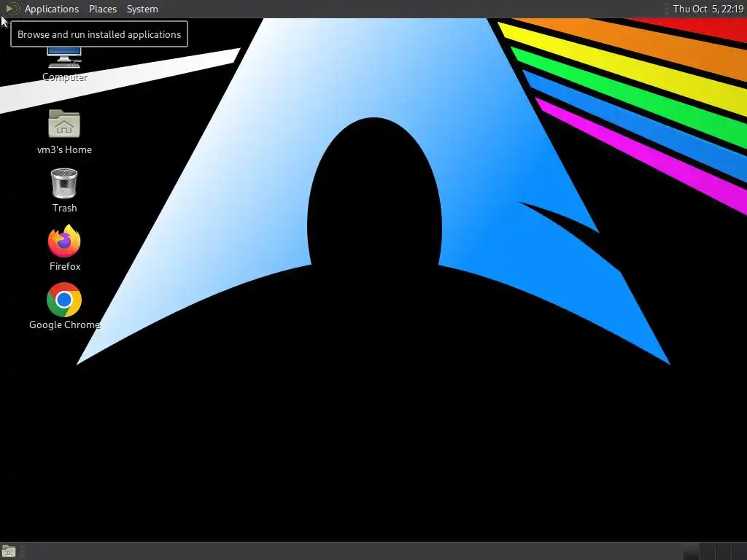This screenshot has height=560, width=747.
Task: Select the Computer desktop icon
Action: pos(64,65)
